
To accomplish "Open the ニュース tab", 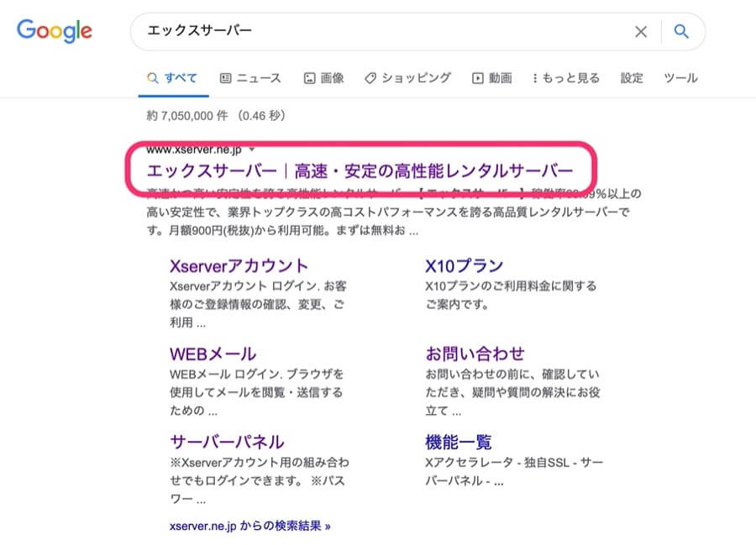I will point(250,78).
